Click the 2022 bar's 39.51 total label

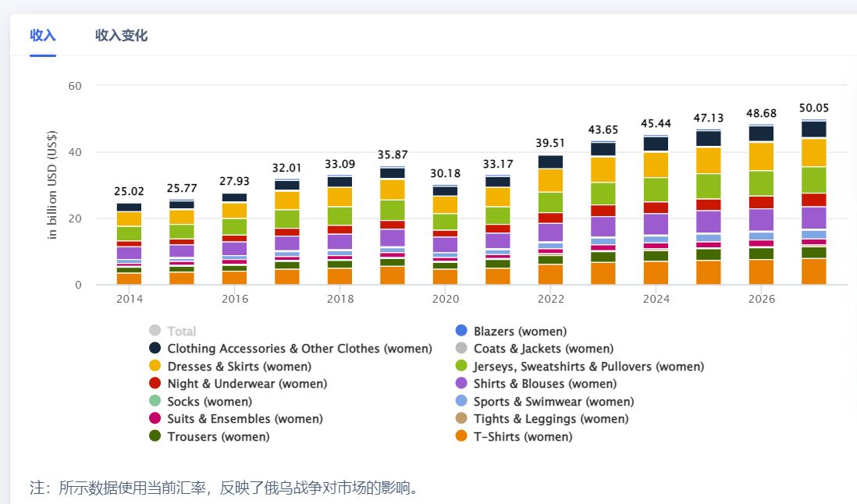point(550,143)
